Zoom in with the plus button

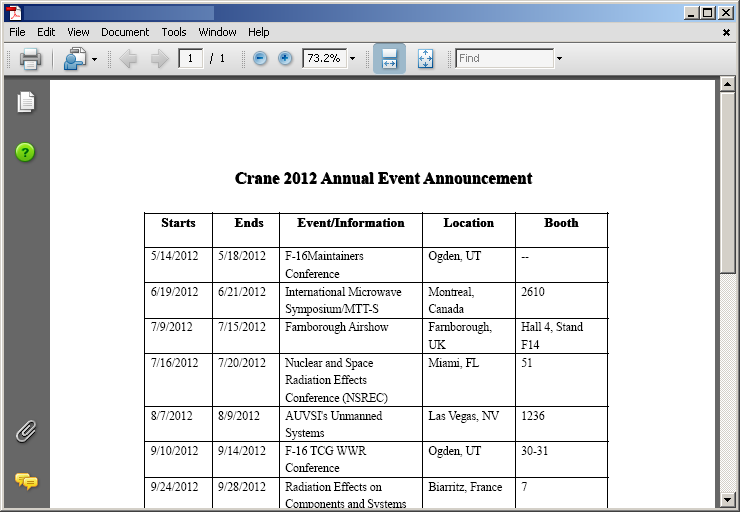pyautogui.click(x=285, y=59)
